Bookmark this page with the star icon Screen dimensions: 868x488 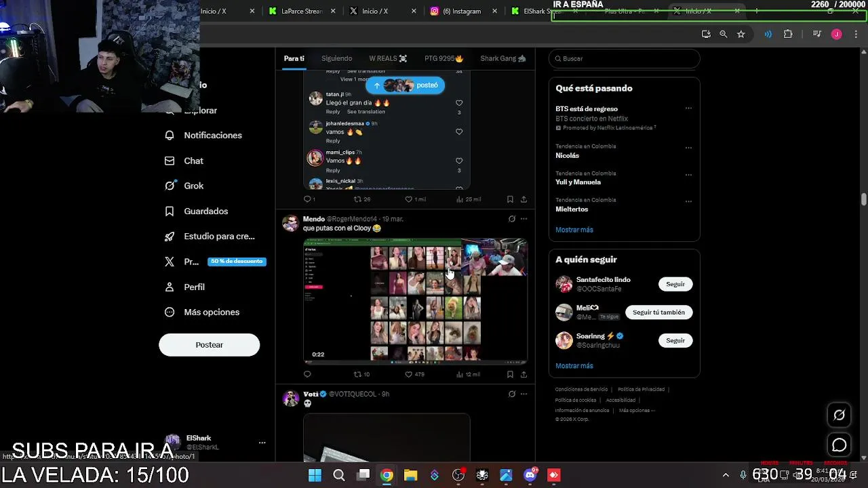coord(741,34)
